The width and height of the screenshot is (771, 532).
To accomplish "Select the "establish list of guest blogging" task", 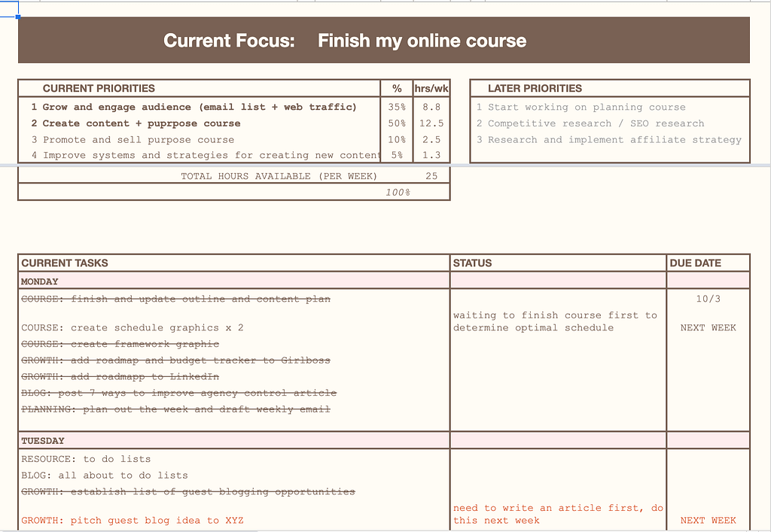I will [187, 491].
